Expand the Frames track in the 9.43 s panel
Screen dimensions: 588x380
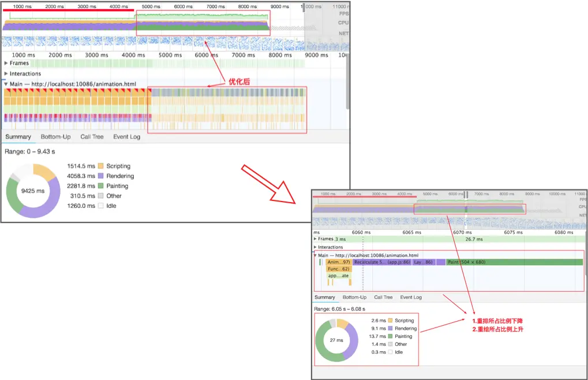(6, 63)
